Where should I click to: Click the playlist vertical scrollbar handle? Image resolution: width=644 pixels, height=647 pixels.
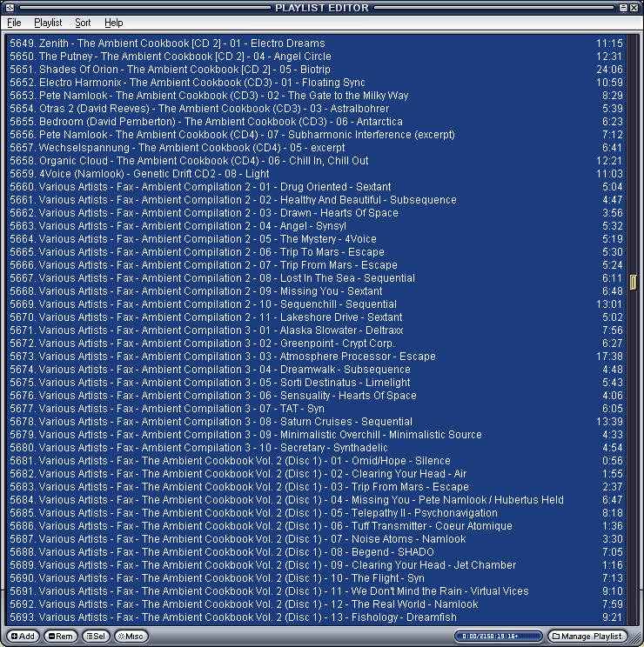(x=633, y=283)
